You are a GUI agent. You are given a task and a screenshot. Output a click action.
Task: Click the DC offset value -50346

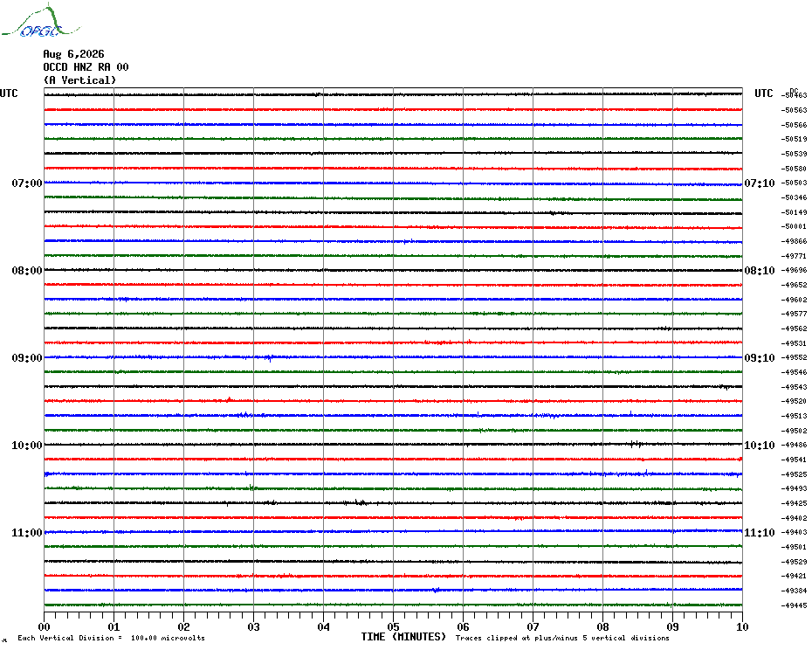794,197
